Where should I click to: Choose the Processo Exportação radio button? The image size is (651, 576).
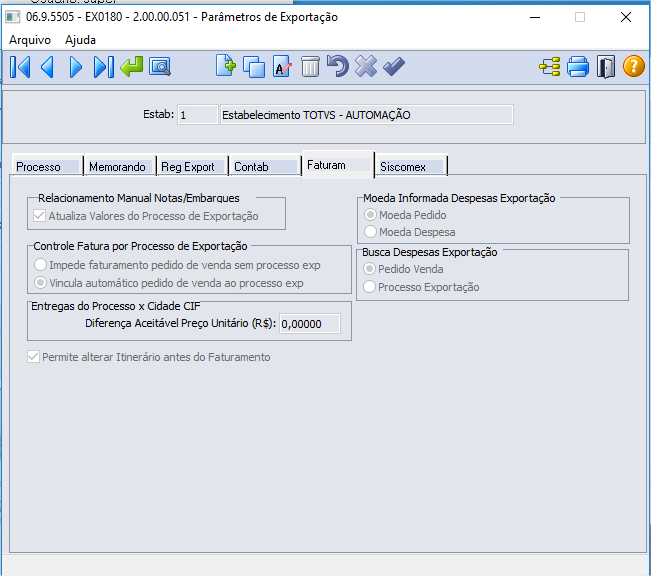tap(421, 287)
